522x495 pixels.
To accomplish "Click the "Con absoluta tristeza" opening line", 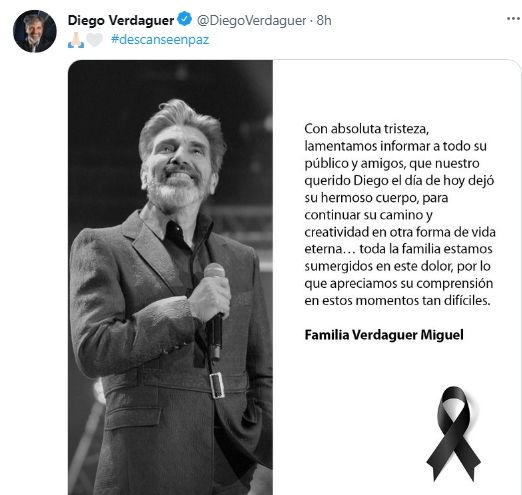I will click(x=366, y=129).
